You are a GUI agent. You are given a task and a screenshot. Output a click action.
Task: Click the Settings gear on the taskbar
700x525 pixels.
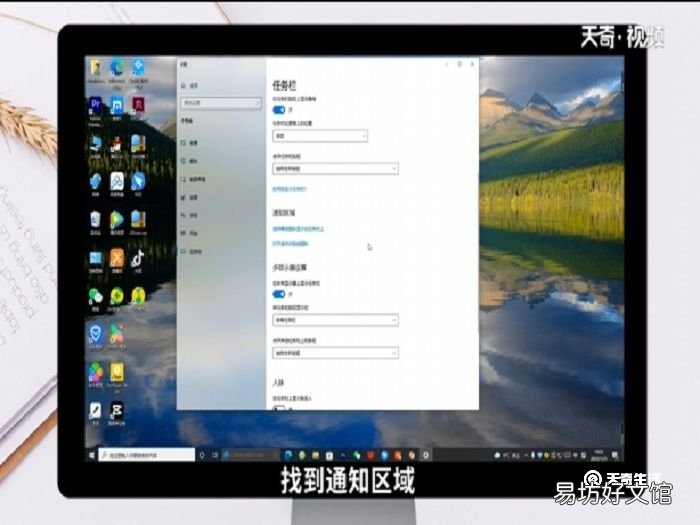(426, 455)
